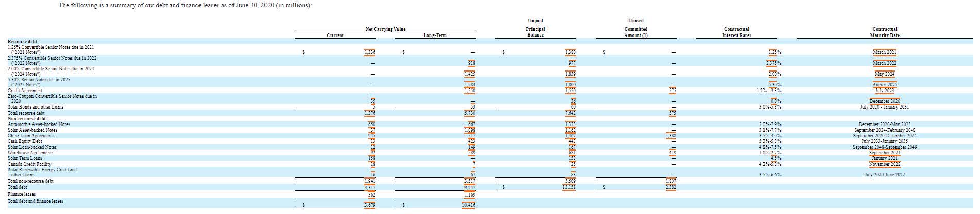
Task: Click 'Solar Bonds and other Loans' label
Action: 36,107
